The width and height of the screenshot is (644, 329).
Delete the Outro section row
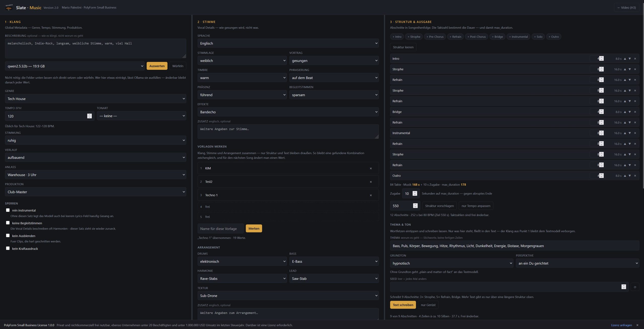(x=635, y=176)
